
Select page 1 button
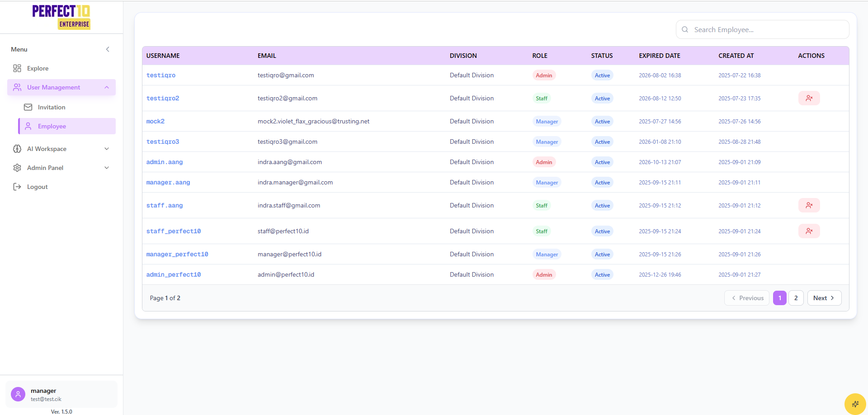coord(780,298)
